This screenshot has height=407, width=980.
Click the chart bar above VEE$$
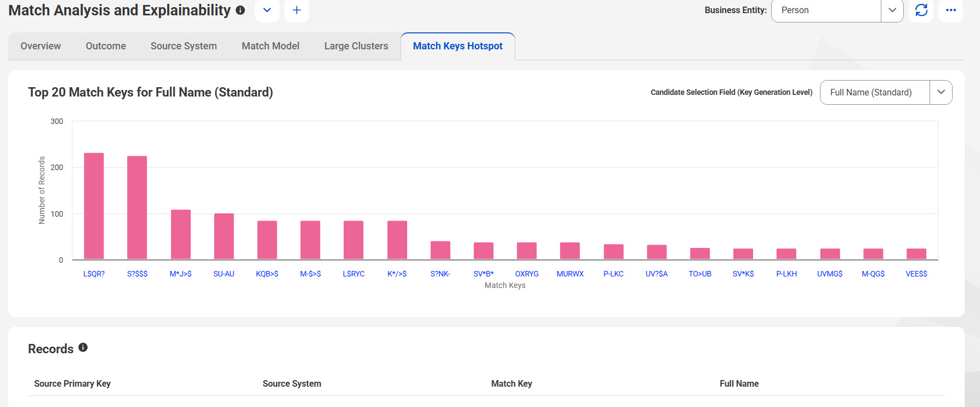[916, 254]
